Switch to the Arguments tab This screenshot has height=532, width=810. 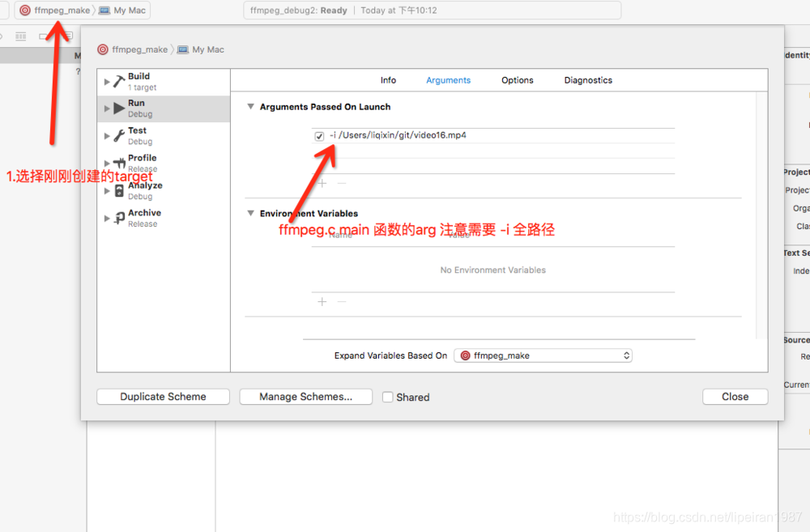point(449,80)
